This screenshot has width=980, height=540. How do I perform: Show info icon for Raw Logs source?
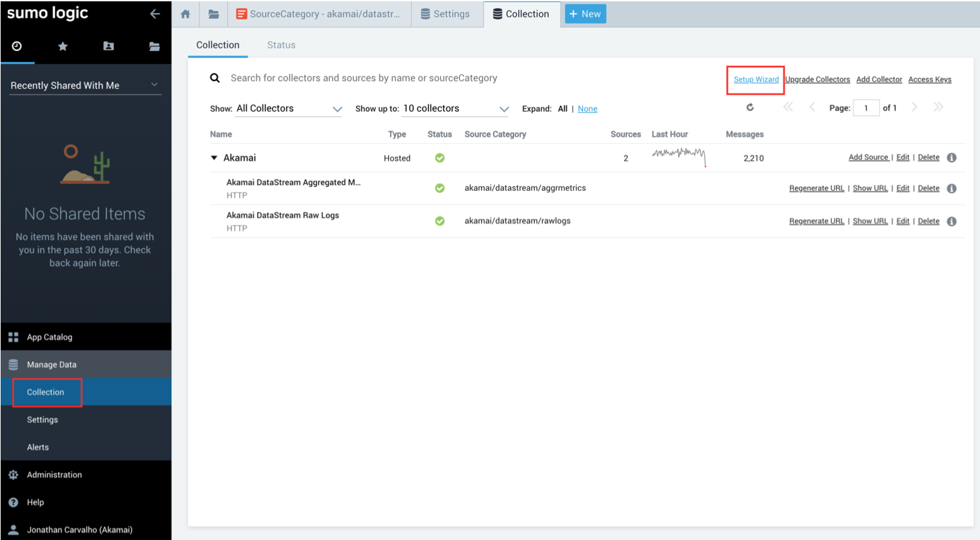pos(952,221)
